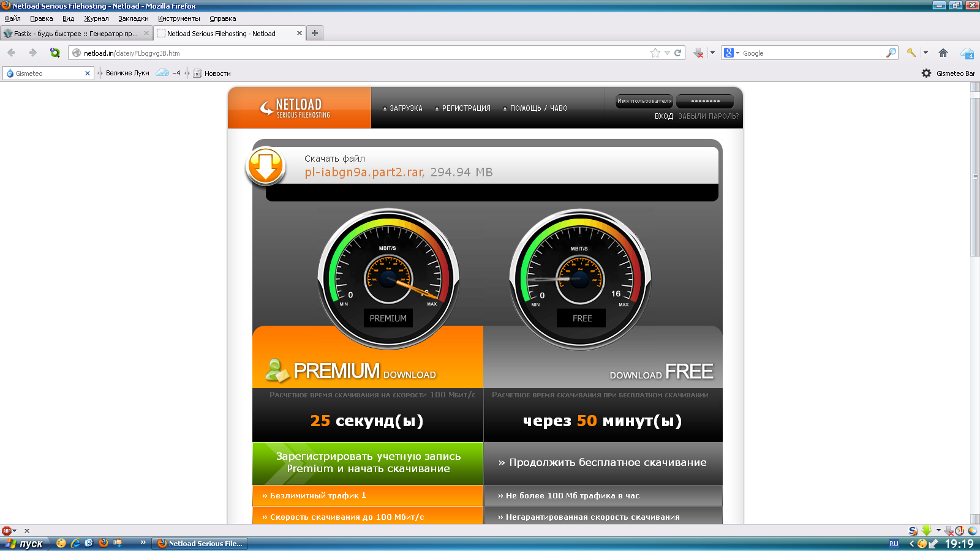Click the cloud weather icon near −4
This screenshot has height=551, width=980.
pyautogui.click(x=162, y=73)
